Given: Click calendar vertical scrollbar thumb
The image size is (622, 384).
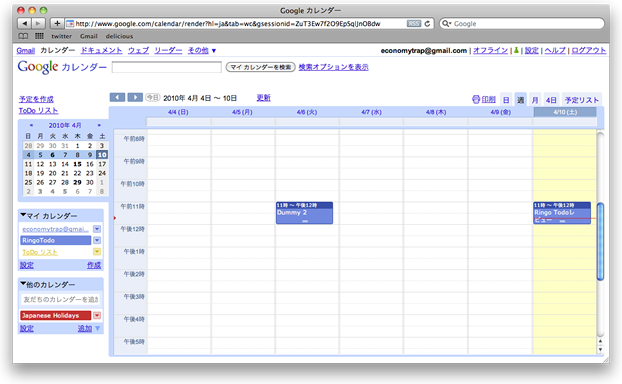Looking at the screenshot, I should [600, 241].
